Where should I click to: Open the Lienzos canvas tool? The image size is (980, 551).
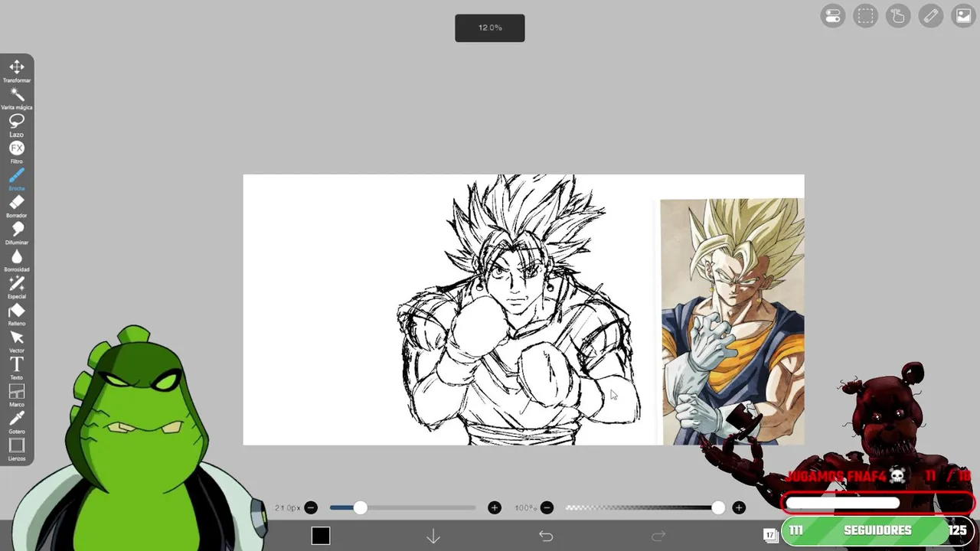(x=17, y=449)
